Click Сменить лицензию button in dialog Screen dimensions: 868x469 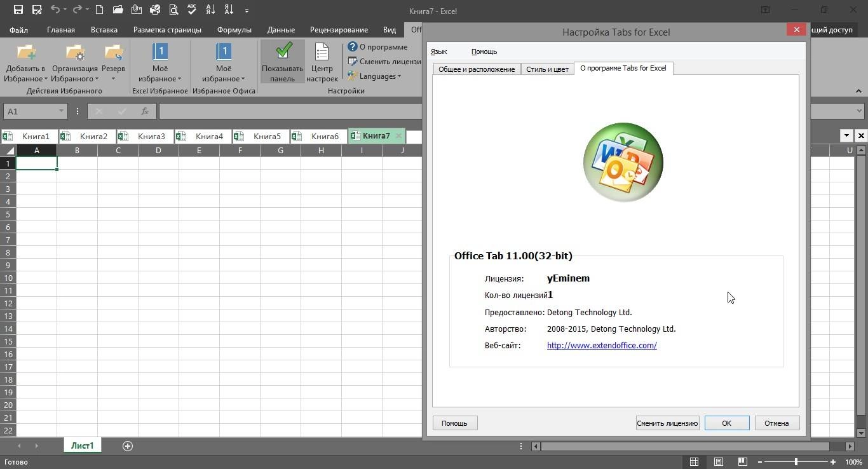(x=667, y=423)
